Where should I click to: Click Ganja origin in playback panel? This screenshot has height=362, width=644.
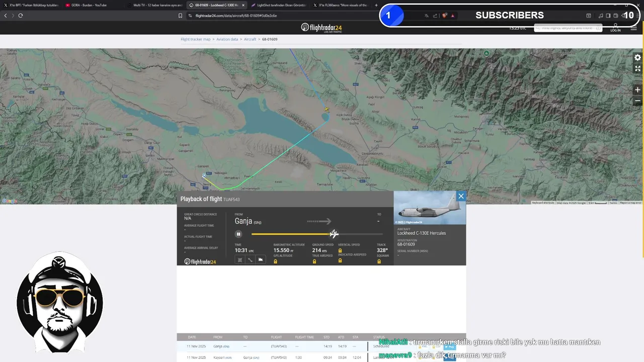coord(248,221)
